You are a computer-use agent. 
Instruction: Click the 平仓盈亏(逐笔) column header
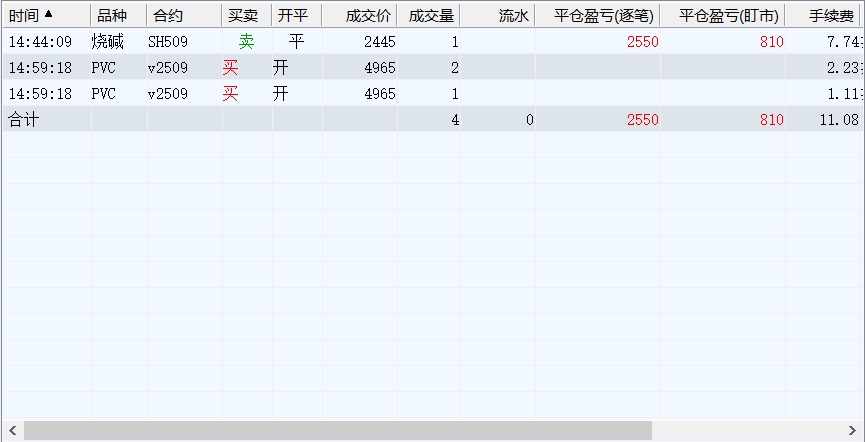[597, 15]
